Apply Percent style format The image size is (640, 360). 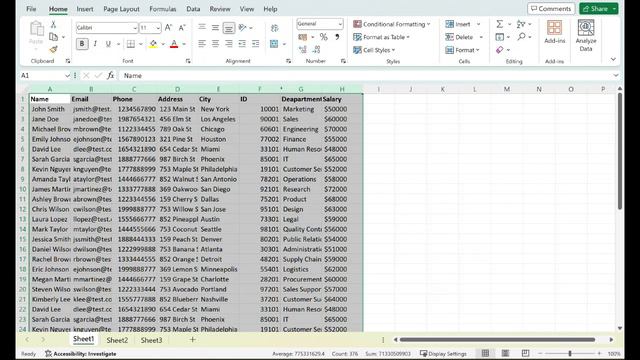[324, 37]
